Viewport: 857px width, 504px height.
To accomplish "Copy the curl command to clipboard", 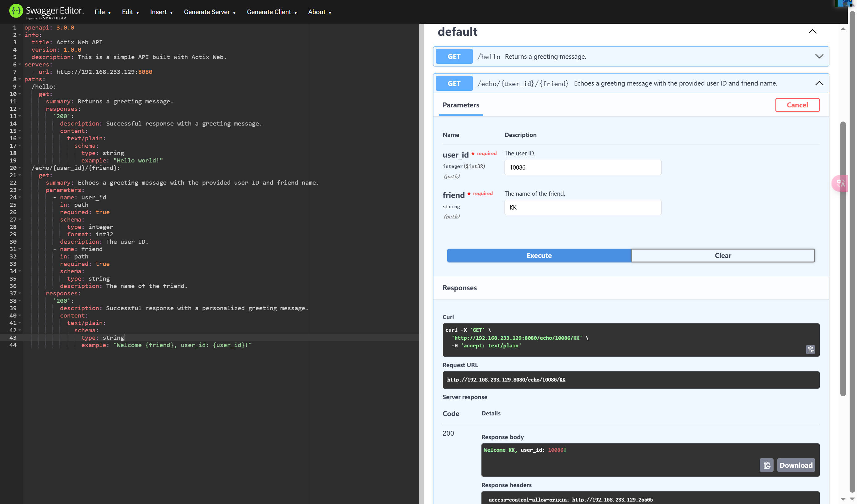I will coord(811,349).
